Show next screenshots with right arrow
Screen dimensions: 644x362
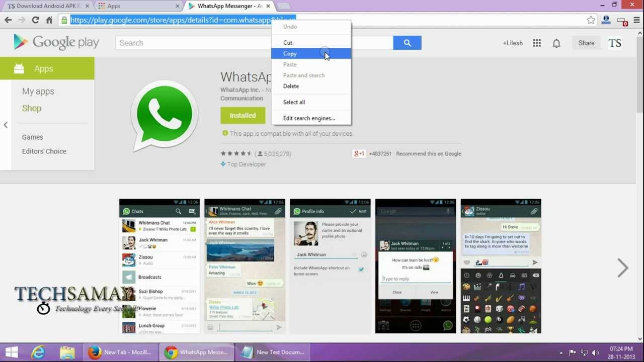(623, 267)
